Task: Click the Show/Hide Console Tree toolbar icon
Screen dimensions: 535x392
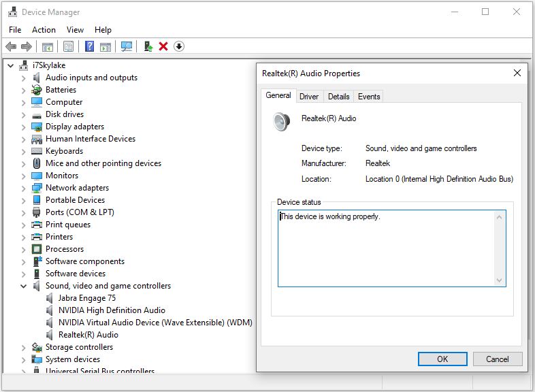Action: 48,46
